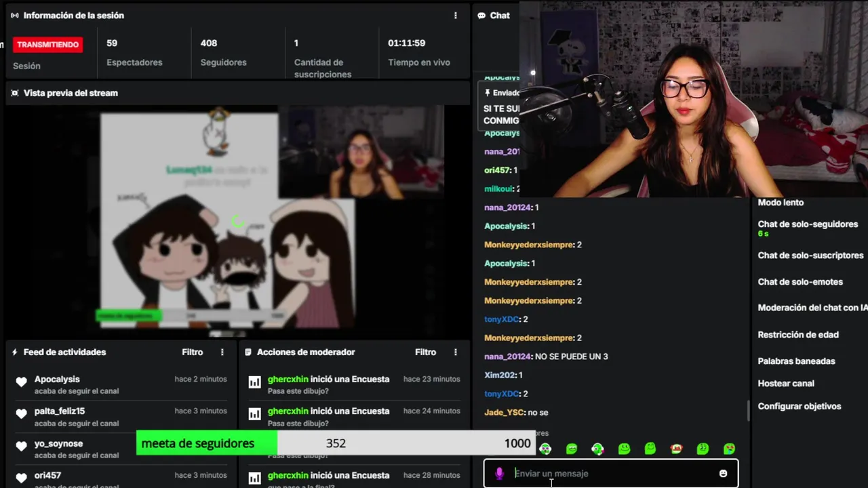Image resolution: width=868 pixels, height=488 pixels.
Task: Open Palabras baneadas settings
Action: [796, 361]
